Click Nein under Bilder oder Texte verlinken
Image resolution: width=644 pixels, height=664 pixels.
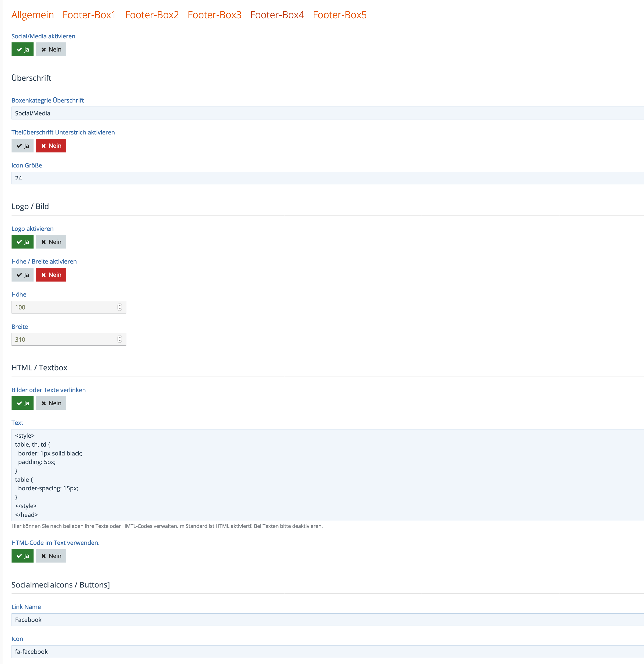[51, 403]
